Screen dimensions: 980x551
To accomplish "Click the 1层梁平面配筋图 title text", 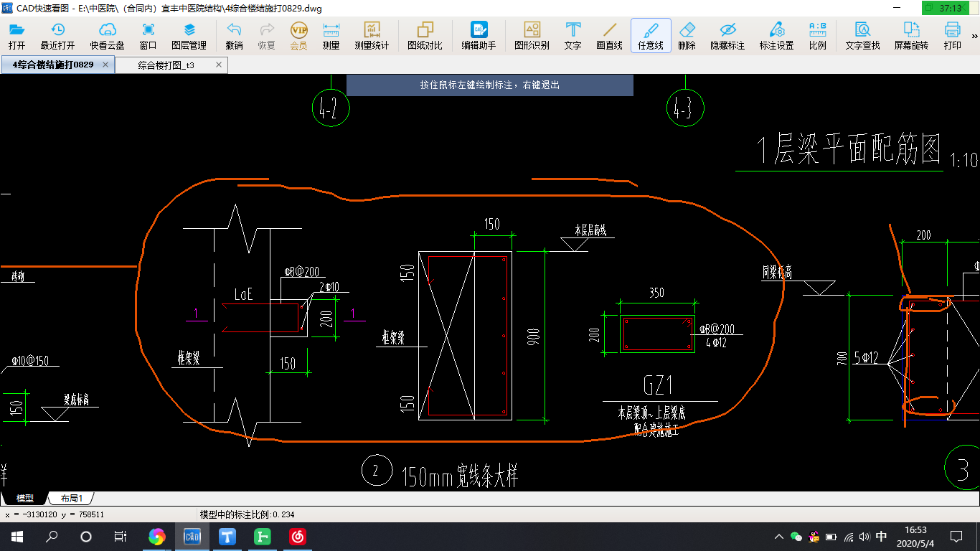I will (849, 149).
